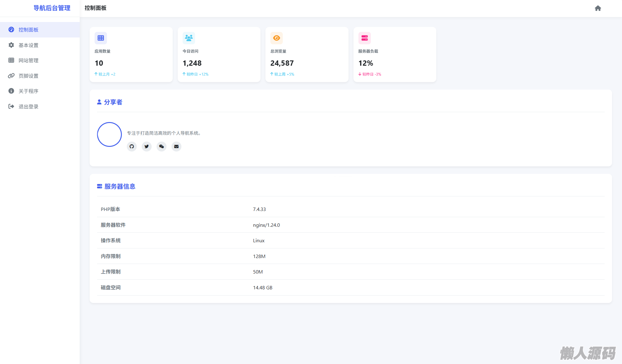622x364 pixels.
Task: Open the WeChat social icon
Action: pos(162,147)
